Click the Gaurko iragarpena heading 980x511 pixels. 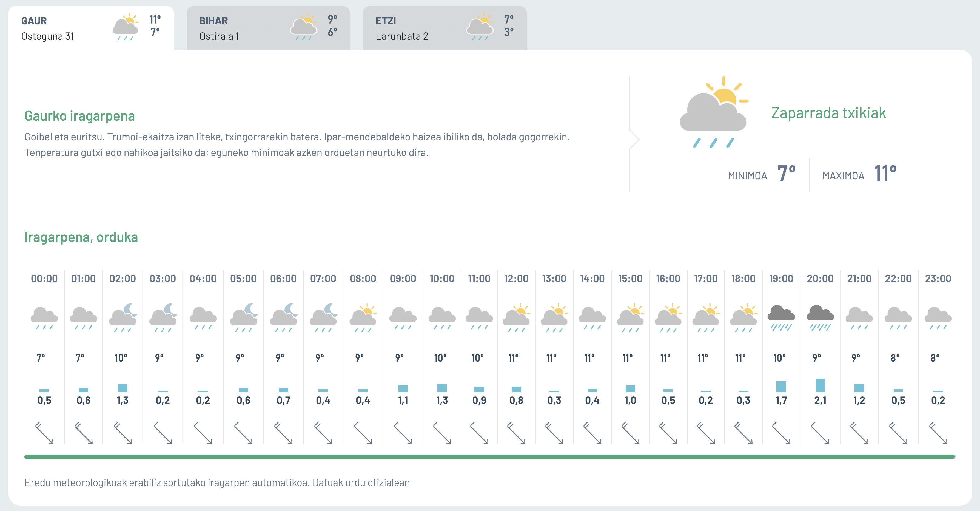click(79, 116)
